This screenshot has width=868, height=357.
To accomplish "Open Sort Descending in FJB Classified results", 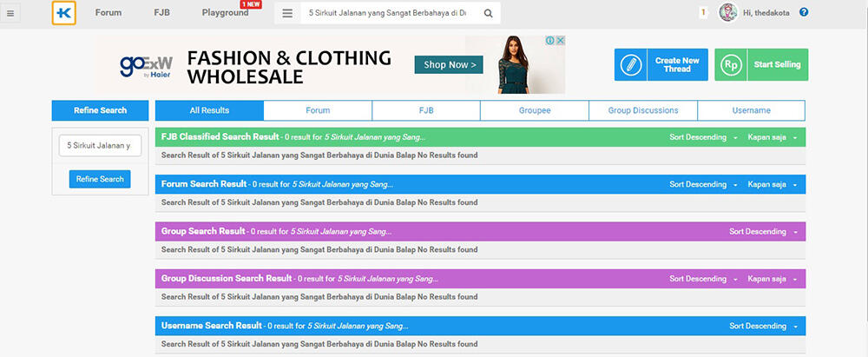I will [703, 137].
